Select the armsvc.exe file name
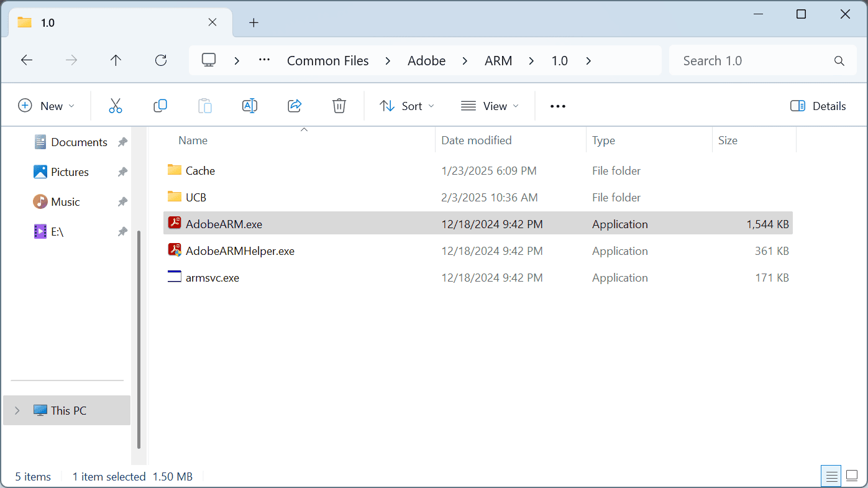 coord(212,278)
